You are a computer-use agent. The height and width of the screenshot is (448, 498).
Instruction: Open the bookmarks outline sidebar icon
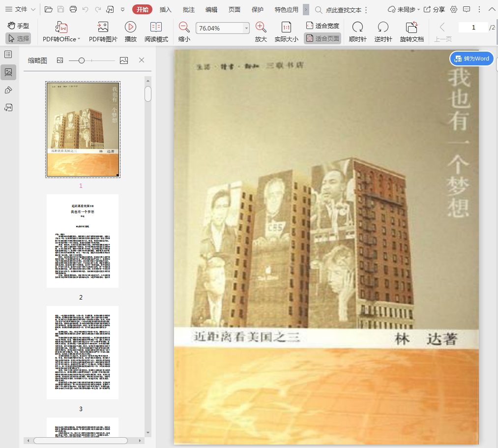point(8,54)
